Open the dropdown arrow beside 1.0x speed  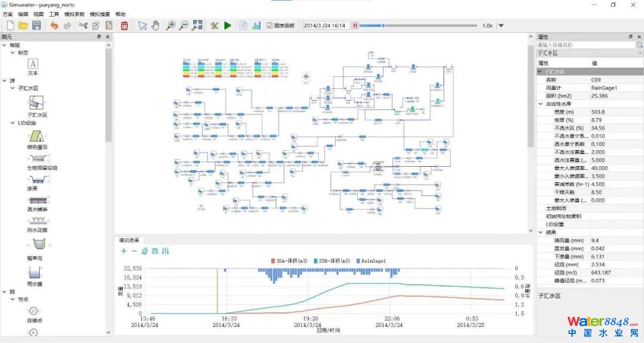tap(501, 26)
